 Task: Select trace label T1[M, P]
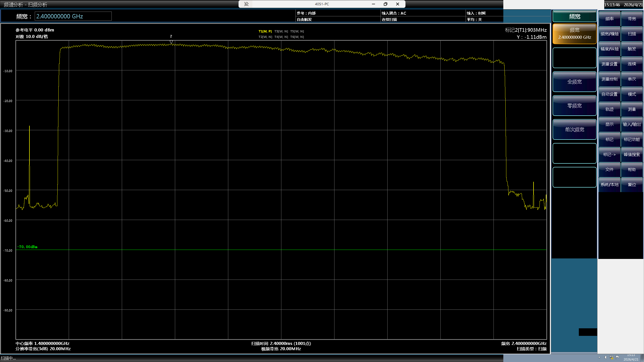pos(265,31)
